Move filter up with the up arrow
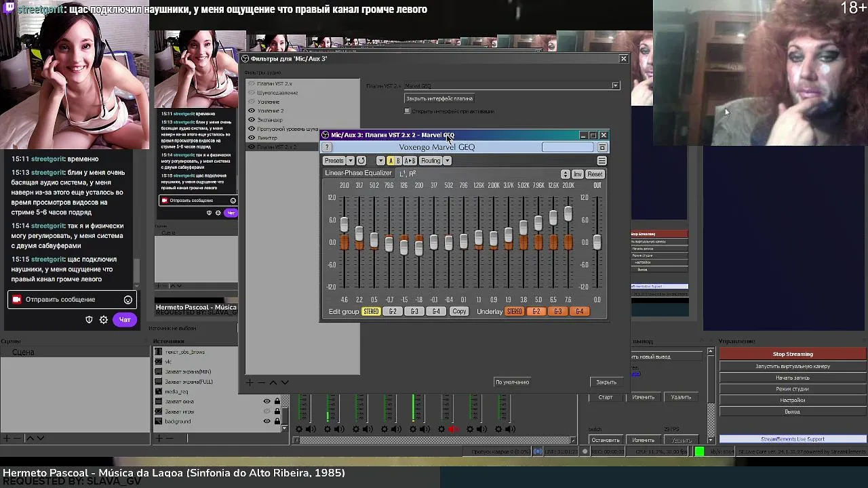 click(x=273, y=382)
